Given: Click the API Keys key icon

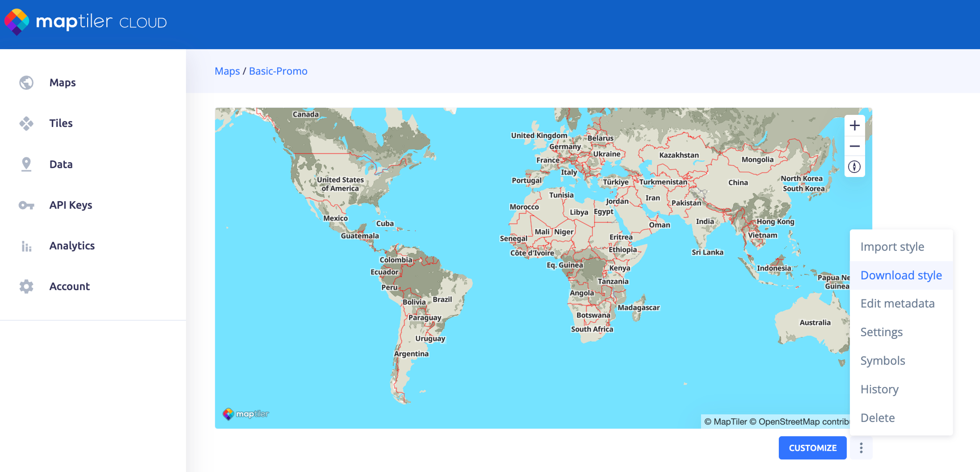Looking at the screenshot, I should [x=26, y=205].
